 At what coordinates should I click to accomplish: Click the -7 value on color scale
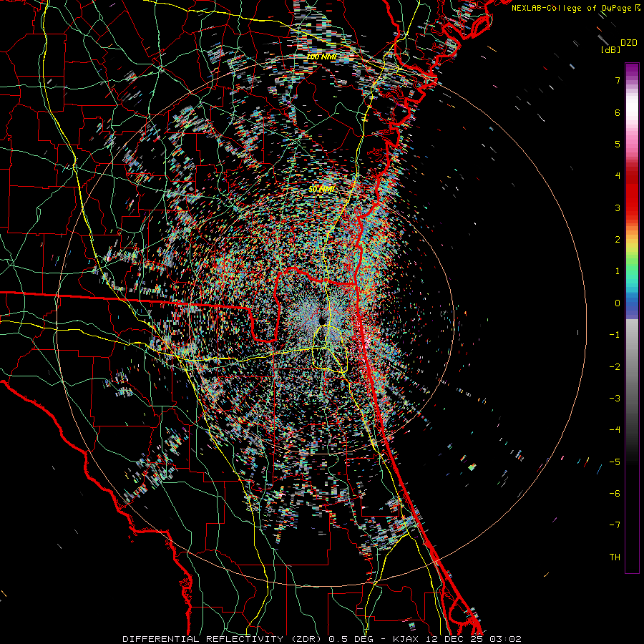615,525
